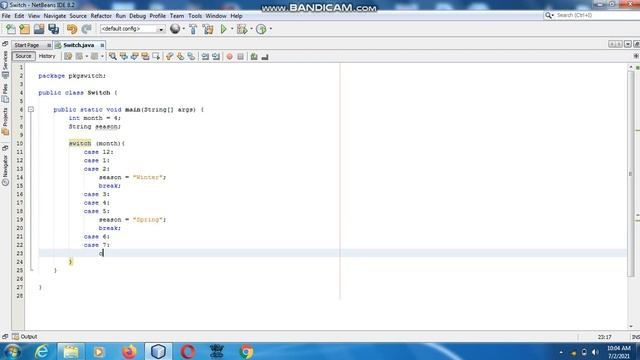Click the Undo arrow icon
640x360 pixels.
tap(72, 29)
